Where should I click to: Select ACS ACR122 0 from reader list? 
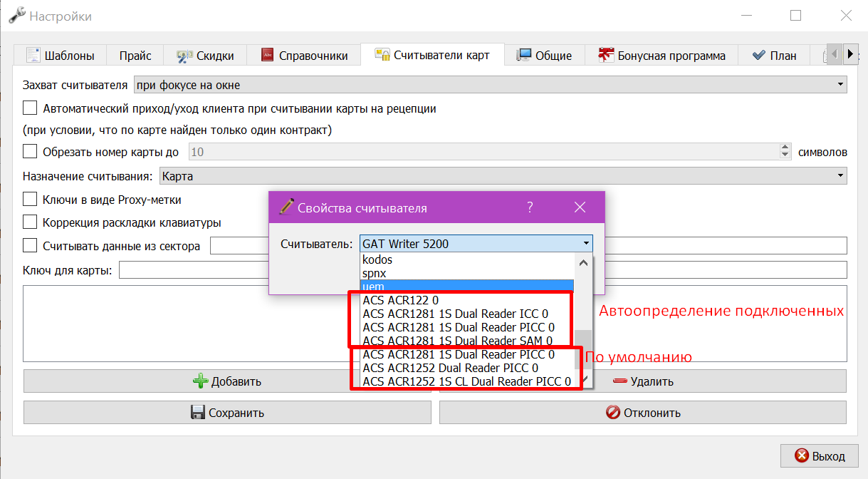point(467,301)
